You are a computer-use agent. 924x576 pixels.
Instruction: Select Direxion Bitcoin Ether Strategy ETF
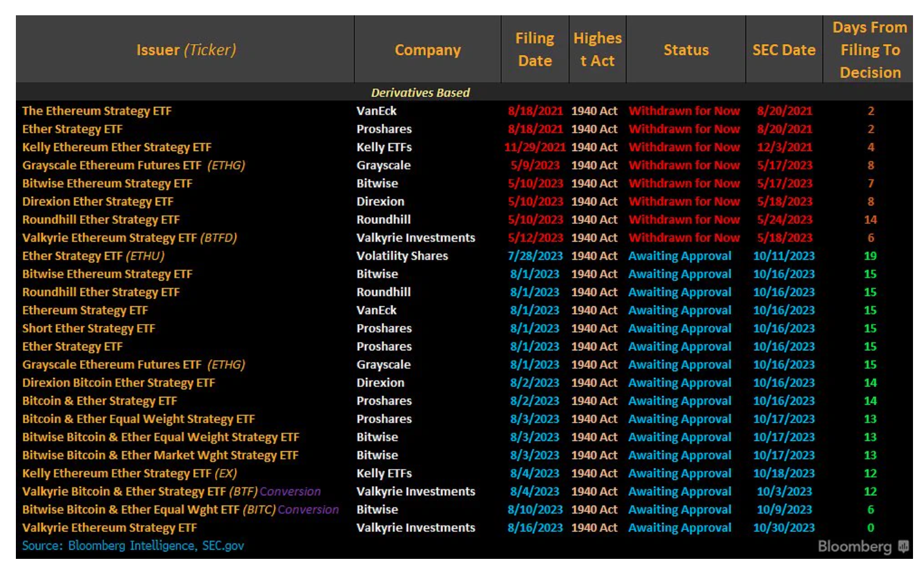click(118, 383)
